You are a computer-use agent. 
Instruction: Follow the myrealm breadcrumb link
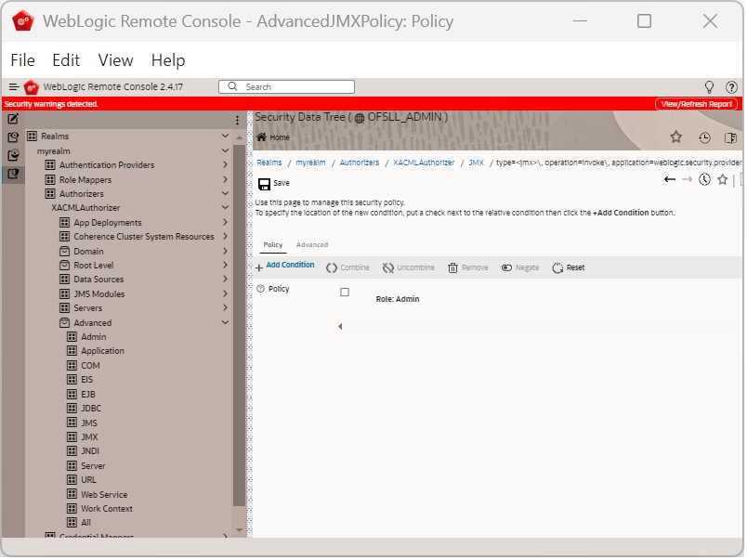[x=311, y=163]
